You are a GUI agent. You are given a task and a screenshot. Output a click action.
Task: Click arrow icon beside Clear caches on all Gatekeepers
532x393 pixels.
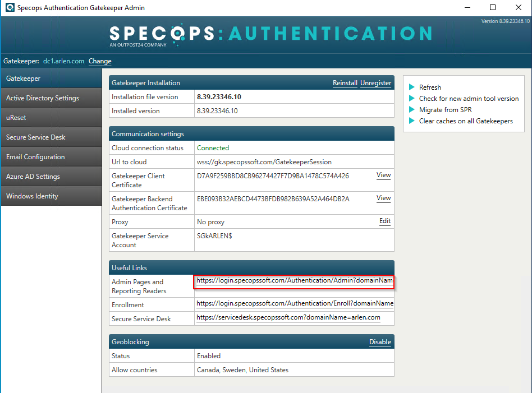[411, 121]
